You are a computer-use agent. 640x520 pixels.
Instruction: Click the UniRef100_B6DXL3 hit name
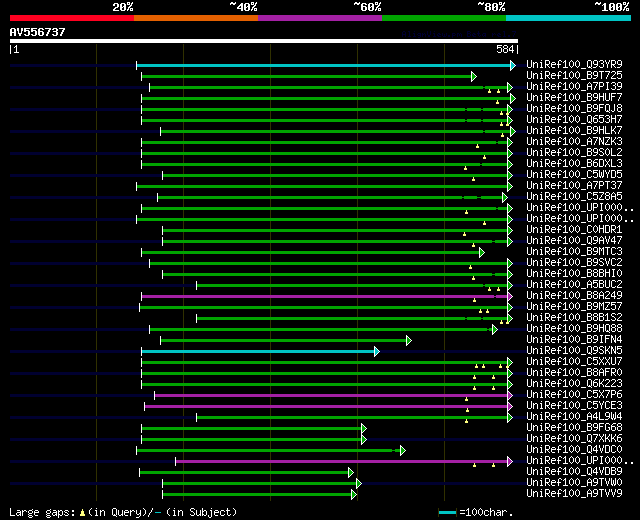click(574, 164)
